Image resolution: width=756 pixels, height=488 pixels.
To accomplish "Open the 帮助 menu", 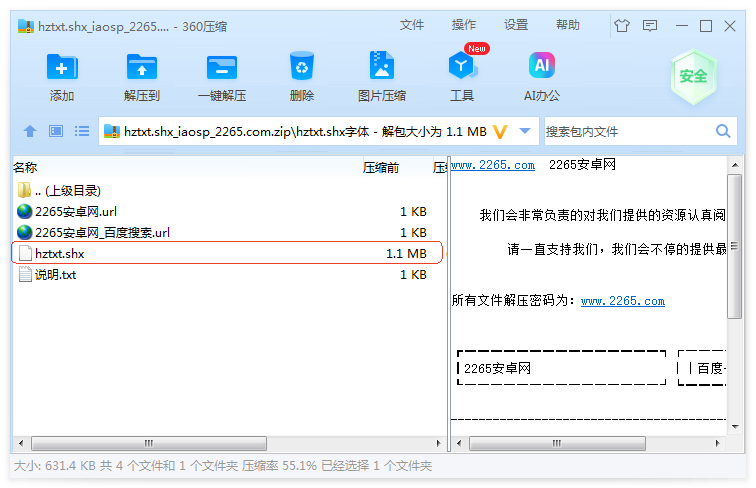I will 568,25.
